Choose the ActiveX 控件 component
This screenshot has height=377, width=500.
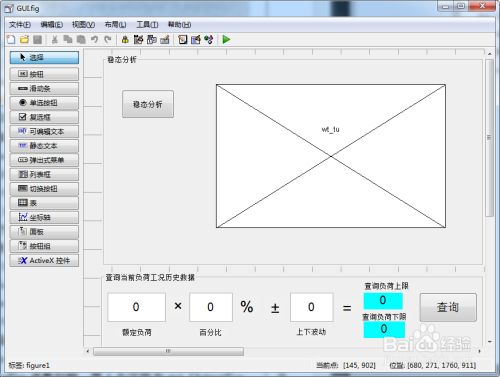coord(44,261)
